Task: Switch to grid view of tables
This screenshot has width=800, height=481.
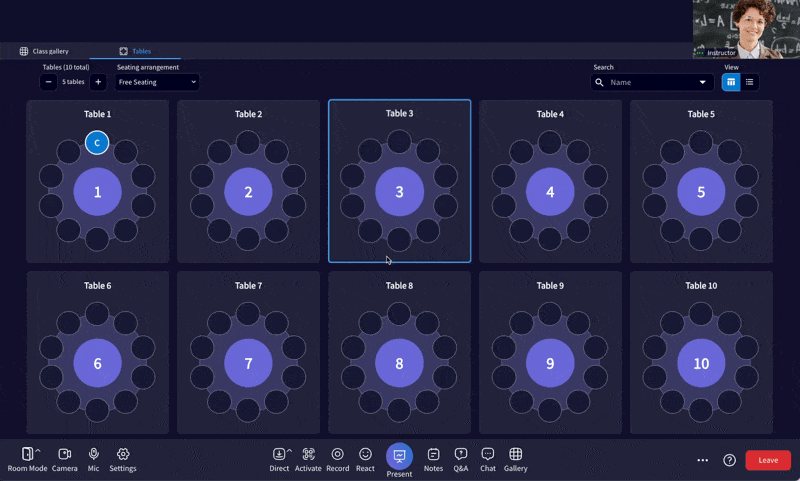Action: coord(731,82)
